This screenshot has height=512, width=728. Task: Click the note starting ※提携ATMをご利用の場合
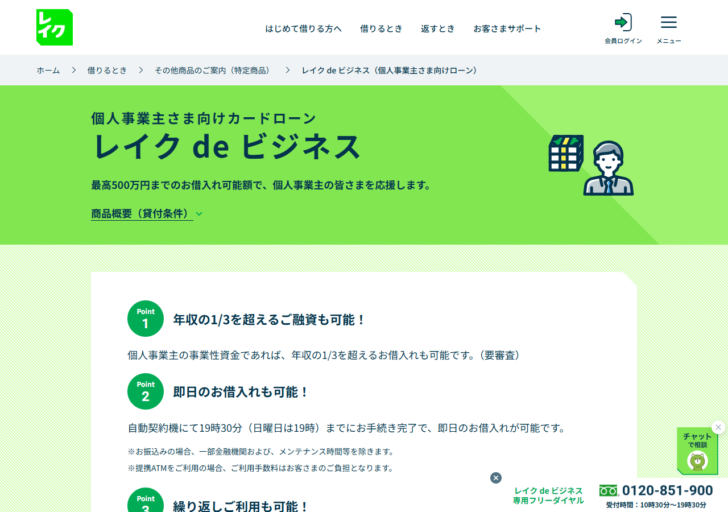(x=261, y=468)
